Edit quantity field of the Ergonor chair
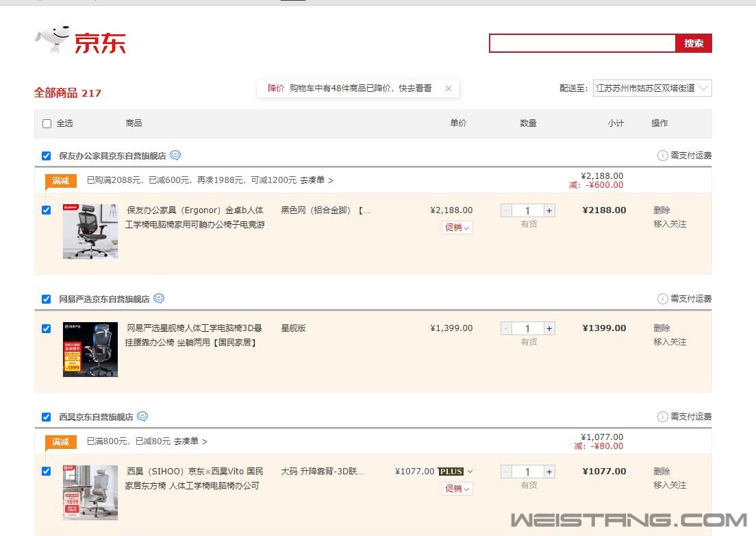 coord(528,210)
